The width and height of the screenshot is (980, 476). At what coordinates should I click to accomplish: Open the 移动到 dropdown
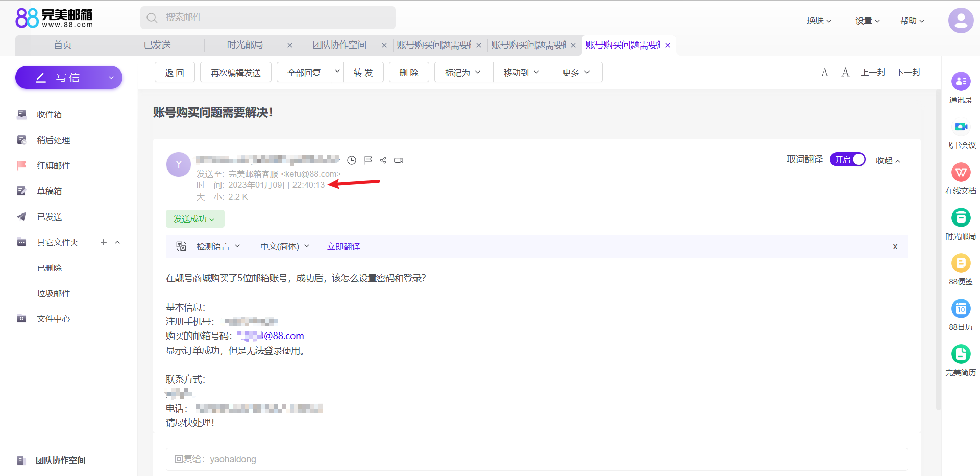(x=522, y=72)
